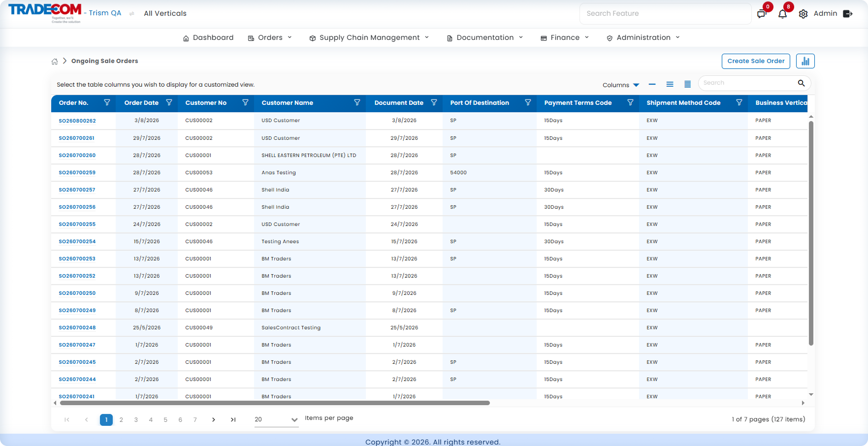Click All Verticals selector
Image resolution: width=868 pixels, height=446 pixels.
(x=165, y=13)
